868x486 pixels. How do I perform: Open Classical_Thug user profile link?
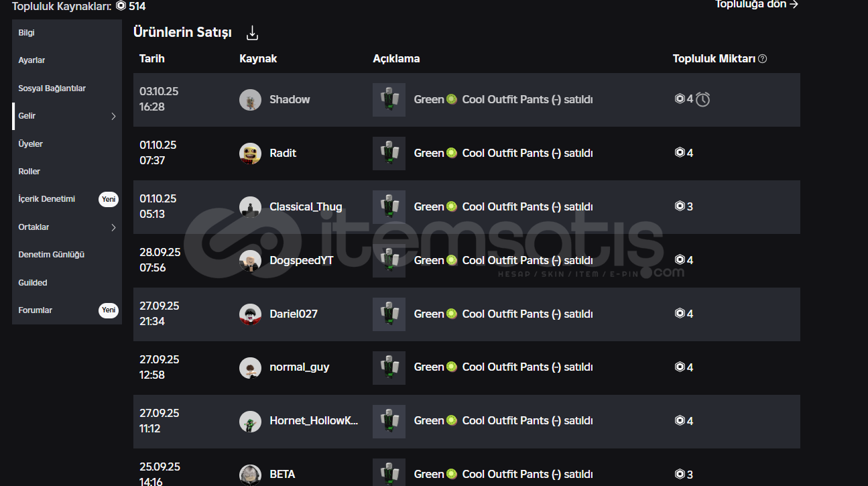tap(306, 206)
